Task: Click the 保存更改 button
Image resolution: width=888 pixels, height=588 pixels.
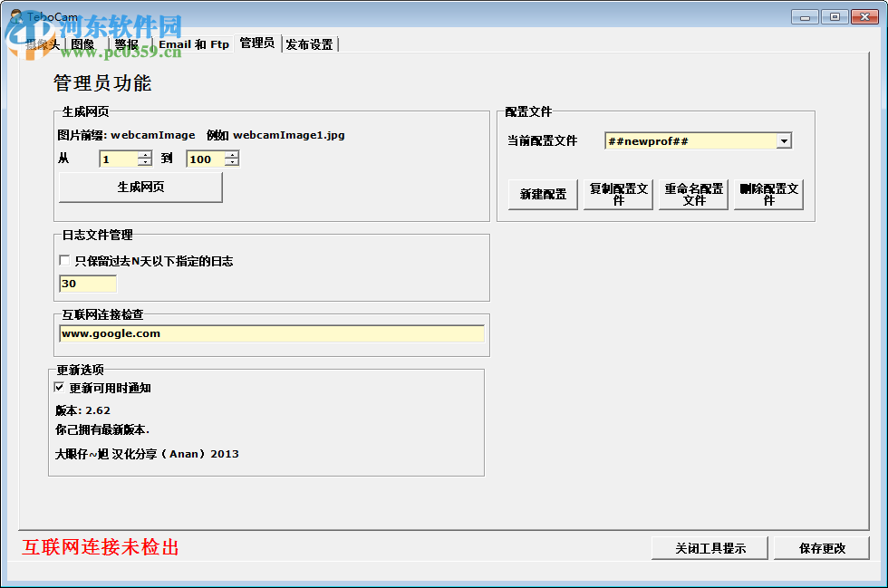Action: (822, 548)
